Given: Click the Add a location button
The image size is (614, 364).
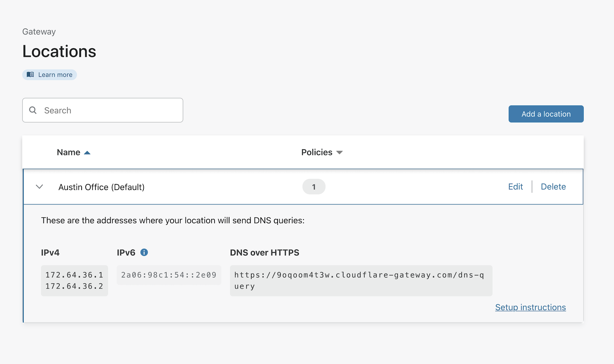Looking at the screenshot, I should 546,114.
